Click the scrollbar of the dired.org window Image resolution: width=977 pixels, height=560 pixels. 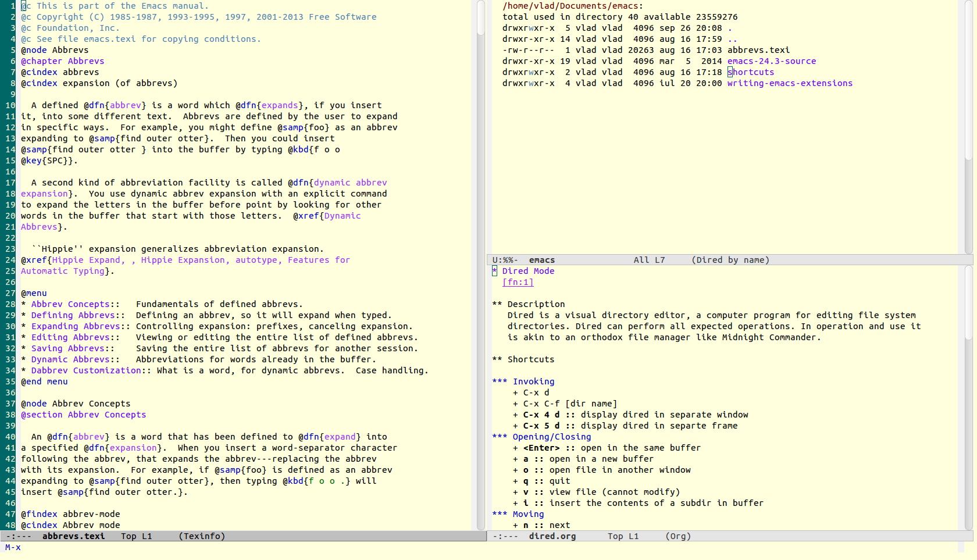coord(969,398)
